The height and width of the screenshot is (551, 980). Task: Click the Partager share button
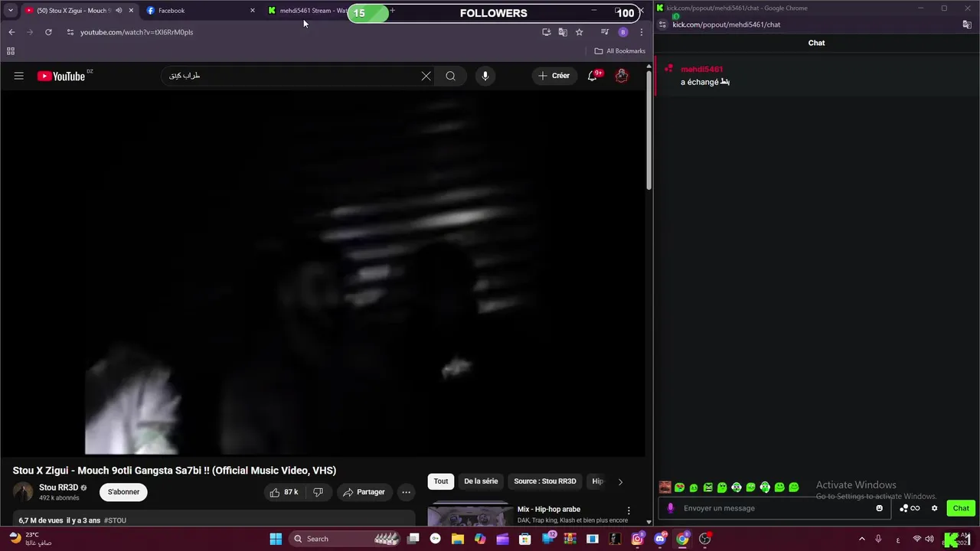point(364,492)
